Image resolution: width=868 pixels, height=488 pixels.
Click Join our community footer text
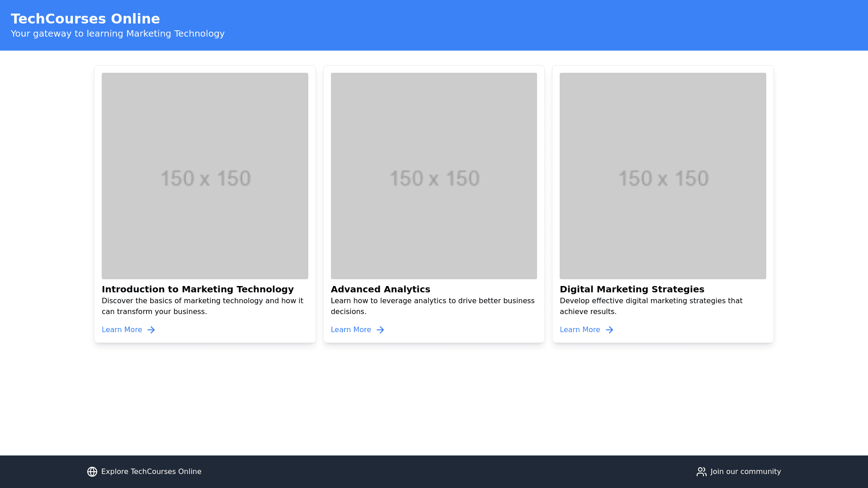(x=745, y=472)
